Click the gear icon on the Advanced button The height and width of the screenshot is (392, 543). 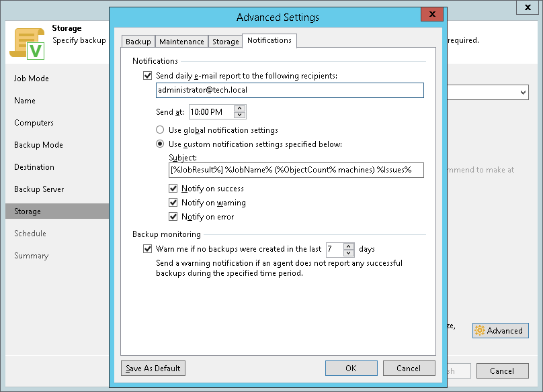pyautogui.click(x=480, y=331)
